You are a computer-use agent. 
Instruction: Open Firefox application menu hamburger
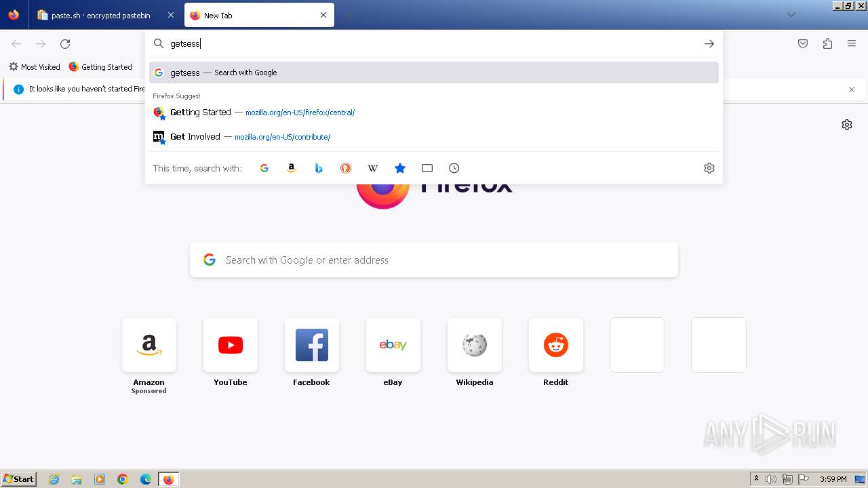pyautogui.click(x=852, y=43)
